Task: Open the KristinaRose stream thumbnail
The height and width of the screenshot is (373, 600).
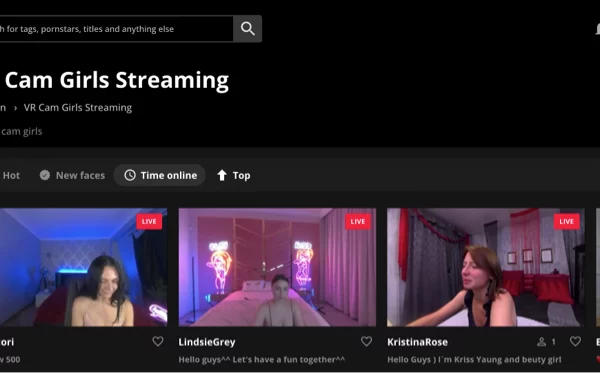Action: click(x=486, y=267)
